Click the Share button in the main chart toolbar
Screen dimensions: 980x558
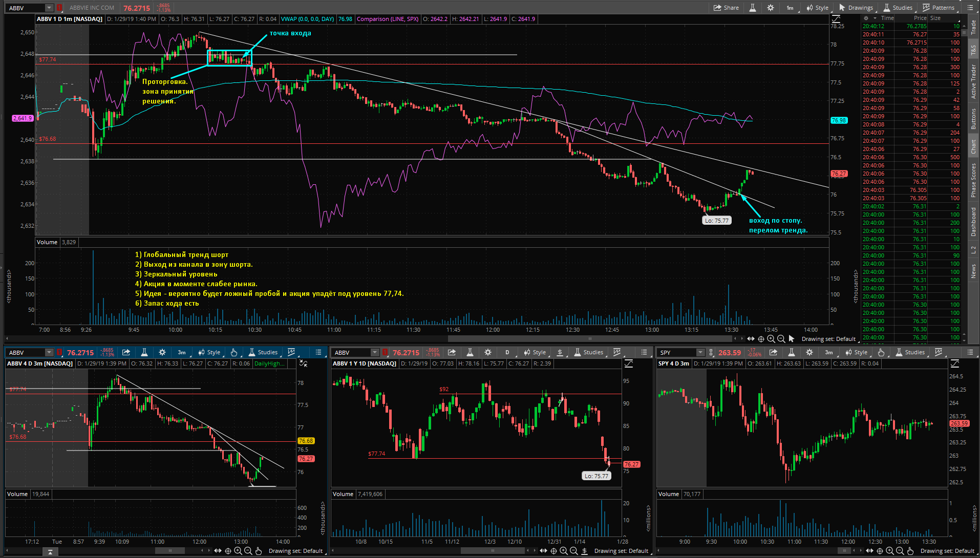[x=727, y=8]
